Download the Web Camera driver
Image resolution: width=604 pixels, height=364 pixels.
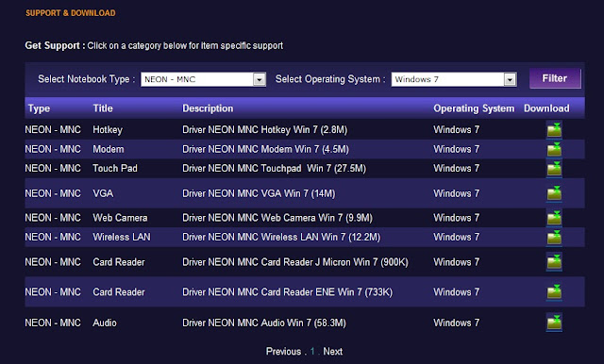pyautogui.click(x=554, y=218)
